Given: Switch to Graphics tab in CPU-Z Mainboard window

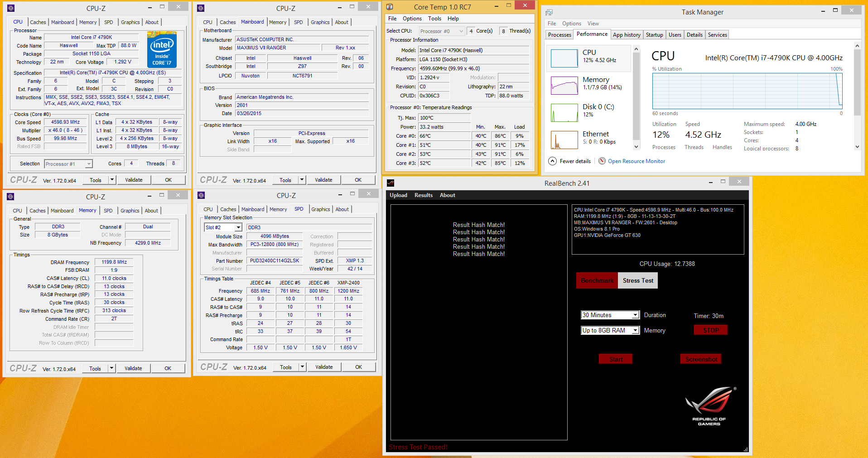Looking at the screenshot, I should 320,22.
